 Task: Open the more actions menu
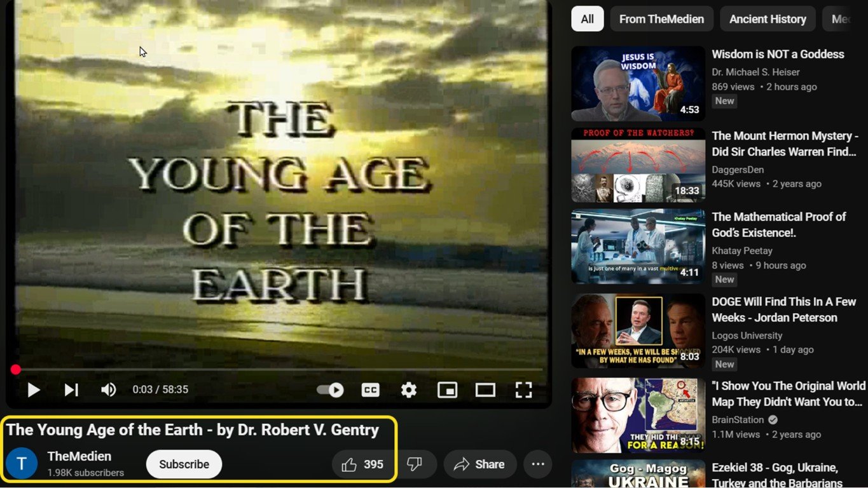[537, 464]
